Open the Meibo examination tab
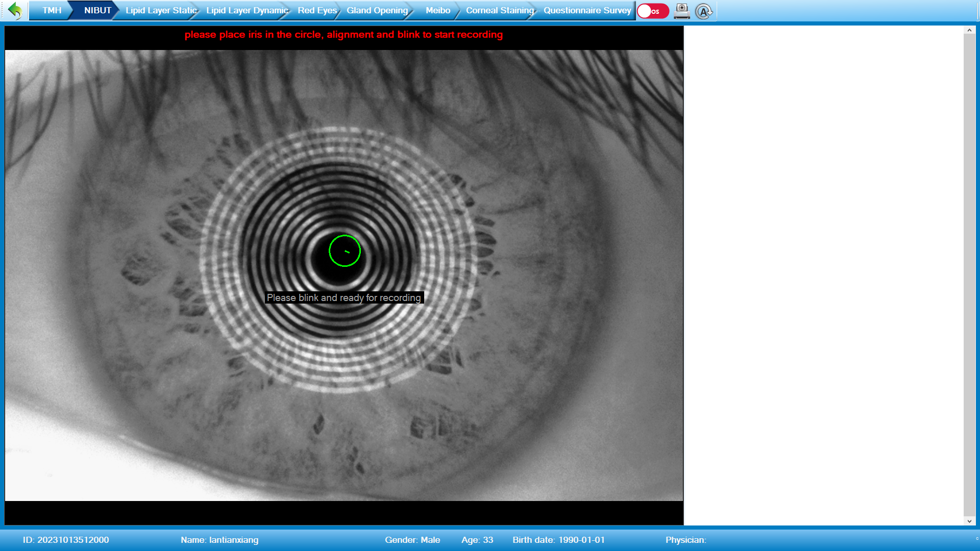Image resolution: width=980 pixels, height=551 pixels. 438,10
